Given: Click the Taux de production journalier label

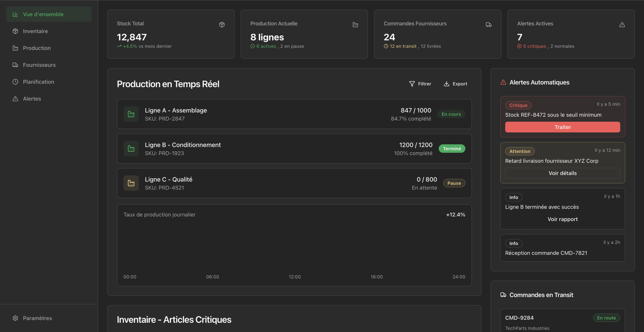Looking at the screenshot, I should (x=159, y=215).
